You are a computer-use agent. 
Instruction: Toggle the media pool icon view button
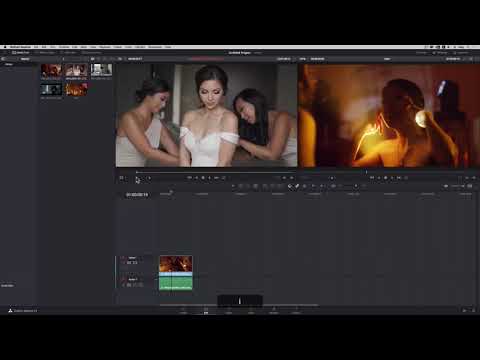[x=93, y=59]
